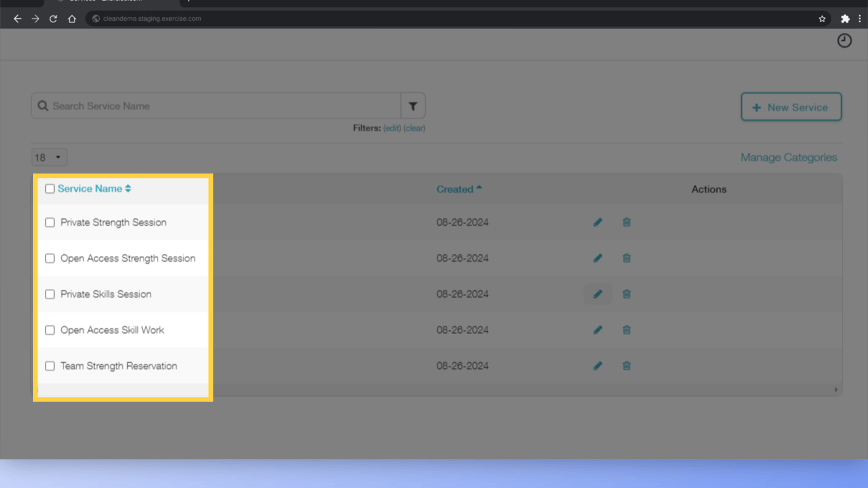Edit the Team Strength Reservation service
This screenshot has width=868, height=488.
click(598, 366)
